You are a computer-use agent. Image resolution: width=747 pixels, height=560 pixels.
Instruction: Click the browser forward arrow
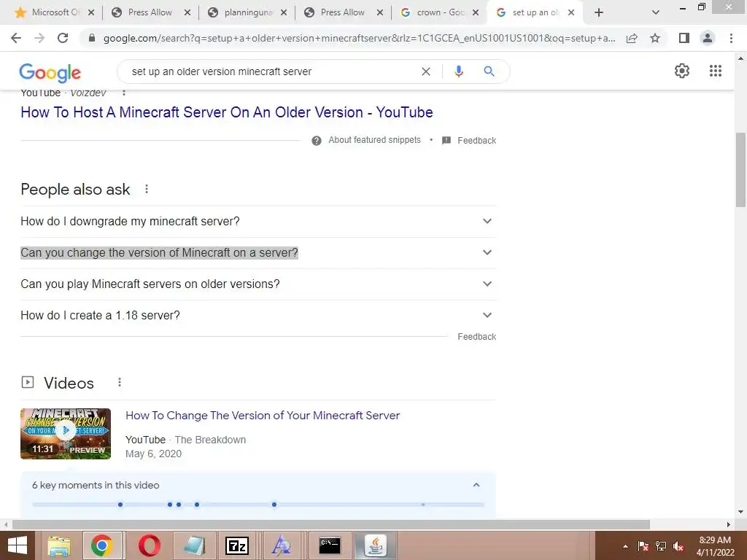(39, 38)
